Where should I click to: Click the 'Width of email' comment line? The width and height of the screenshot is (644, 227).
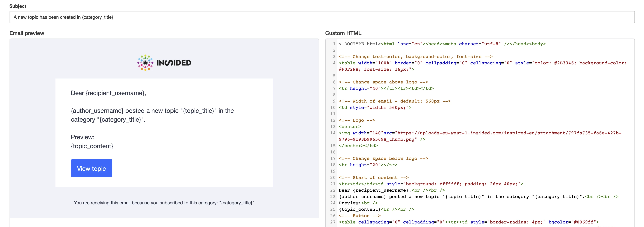pyautogui.click(x=394, y=101)
